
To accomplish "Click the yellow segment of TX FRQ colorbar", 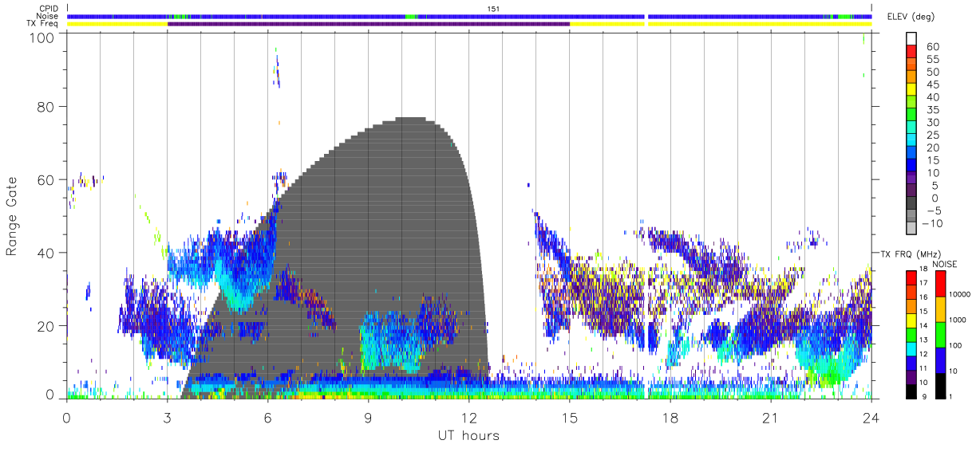I will pos(911,320).
